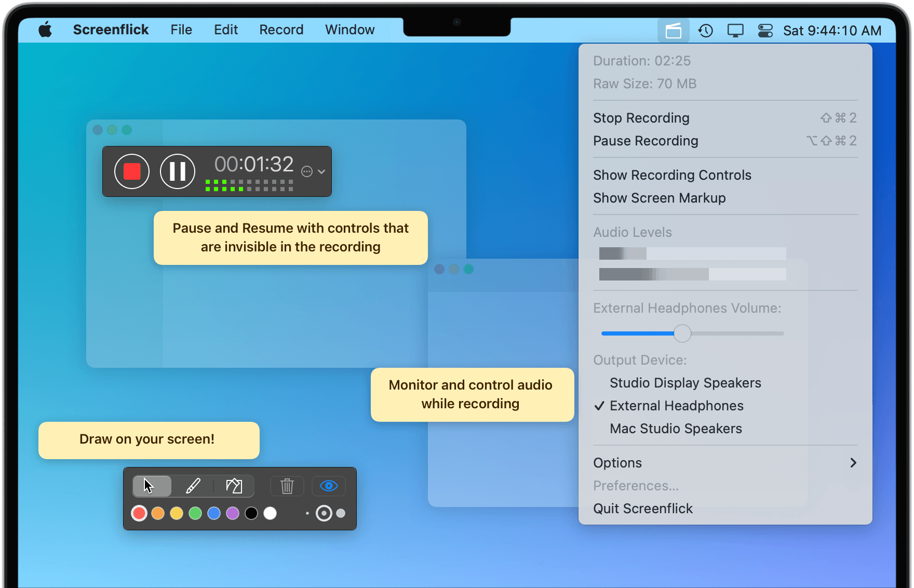The height and width of the screenshot is (588, 914).
Task: Click the Draw on your screen! callout
Action: pos(149,440)
